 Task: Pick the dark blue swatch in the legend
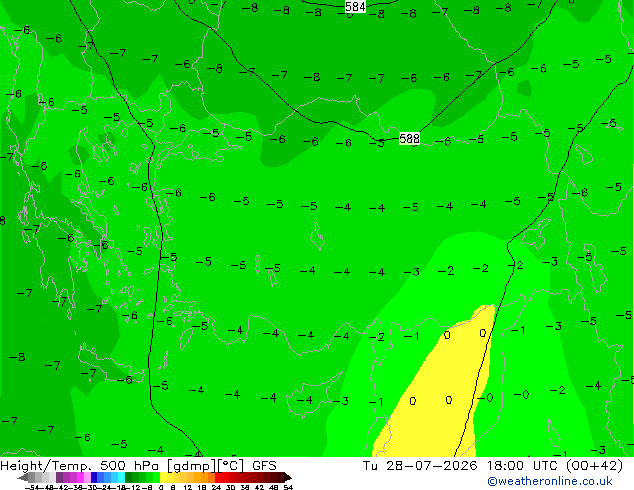click(94, 477)
